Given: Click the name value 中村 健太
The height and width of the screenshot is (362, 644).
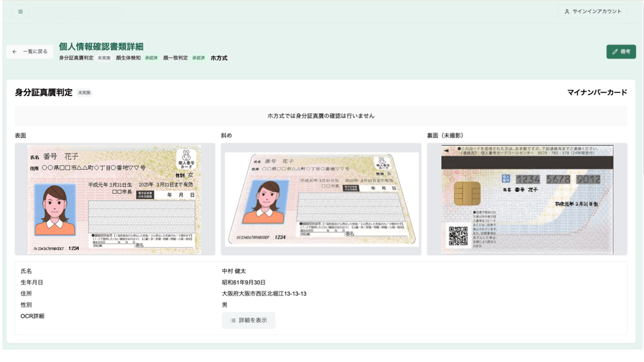Looking at the screenshot, I should (234, 271).
